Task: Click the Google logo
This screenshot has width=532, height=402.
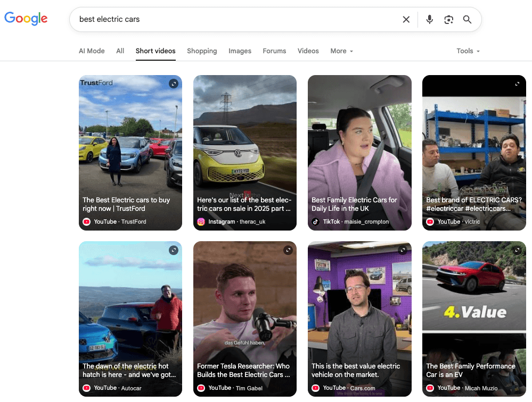Action: click(x=26, y=19)
